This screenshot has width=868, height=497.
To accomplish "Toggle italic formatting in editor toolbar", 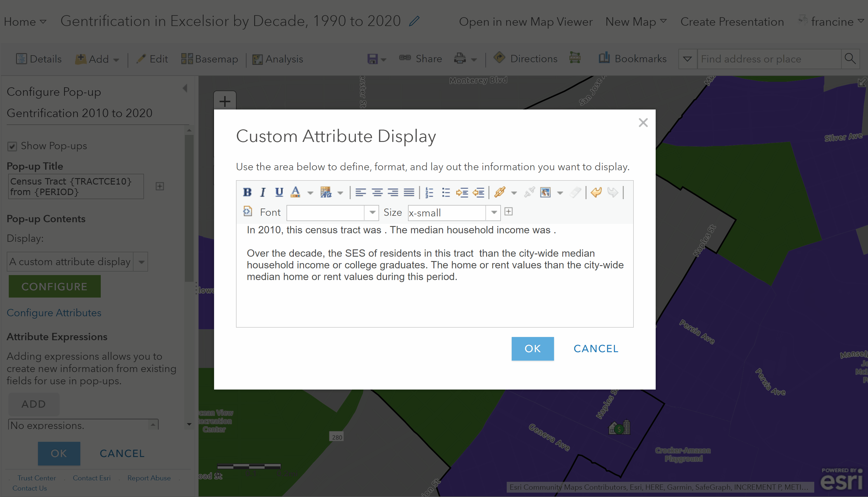I will pos(263,192).
